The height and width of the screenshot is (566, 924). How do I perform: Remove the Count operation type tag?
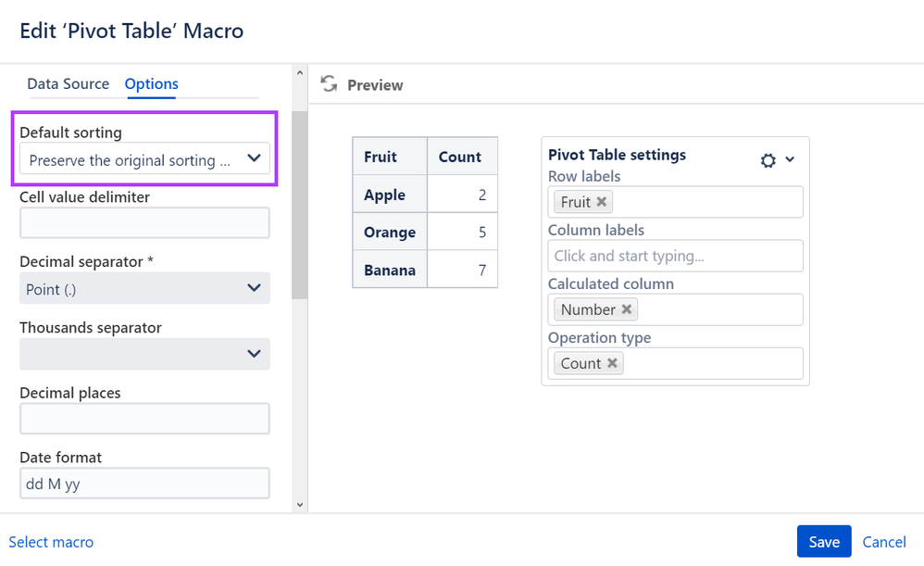coord(612,363)
